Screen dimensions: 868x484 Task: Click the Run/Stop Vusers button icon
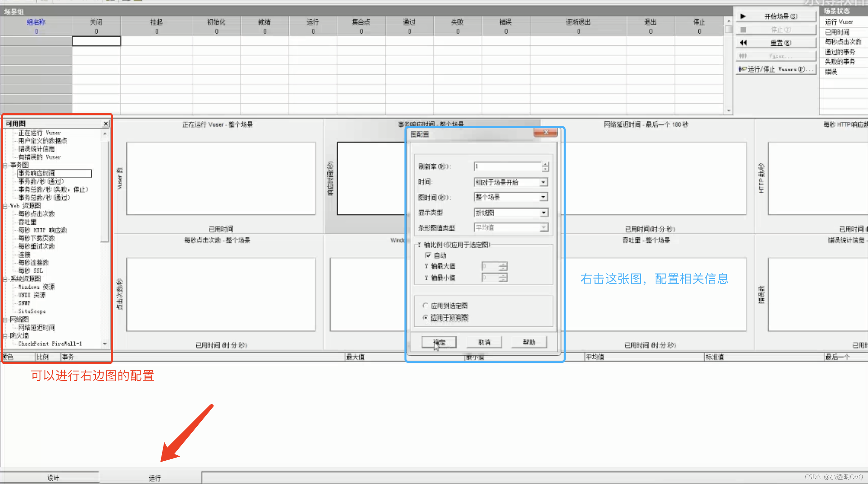tap(743, 69)
